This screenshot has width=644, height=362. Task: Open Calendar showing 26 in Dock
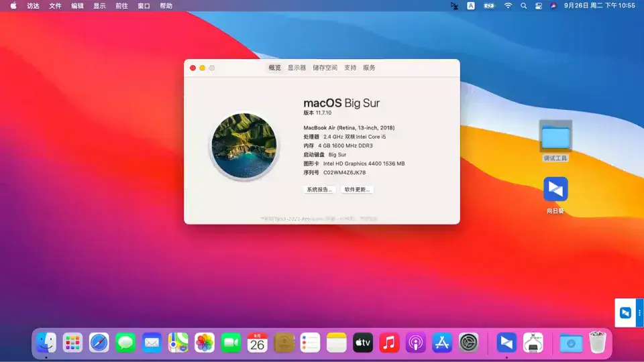[257, 343]
